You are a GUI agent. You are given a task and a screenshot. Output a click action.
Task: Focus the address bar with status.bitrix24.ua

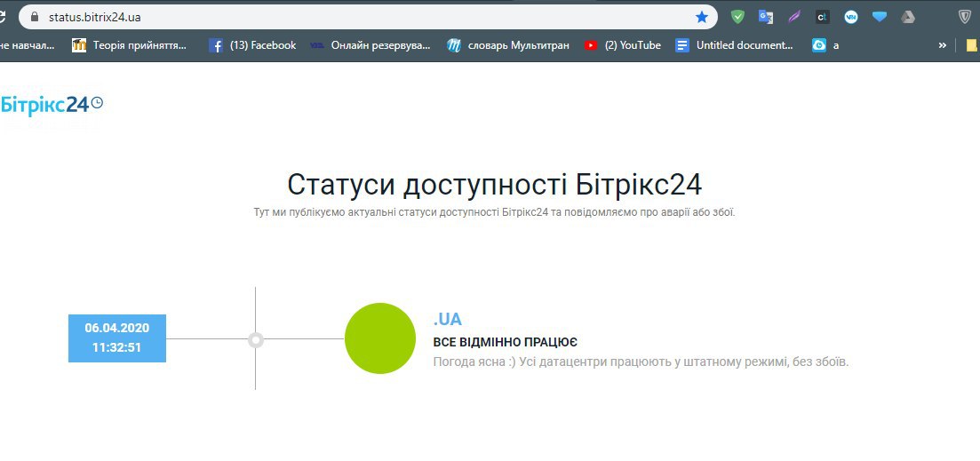pyautogui.click(x=369, y=17)
